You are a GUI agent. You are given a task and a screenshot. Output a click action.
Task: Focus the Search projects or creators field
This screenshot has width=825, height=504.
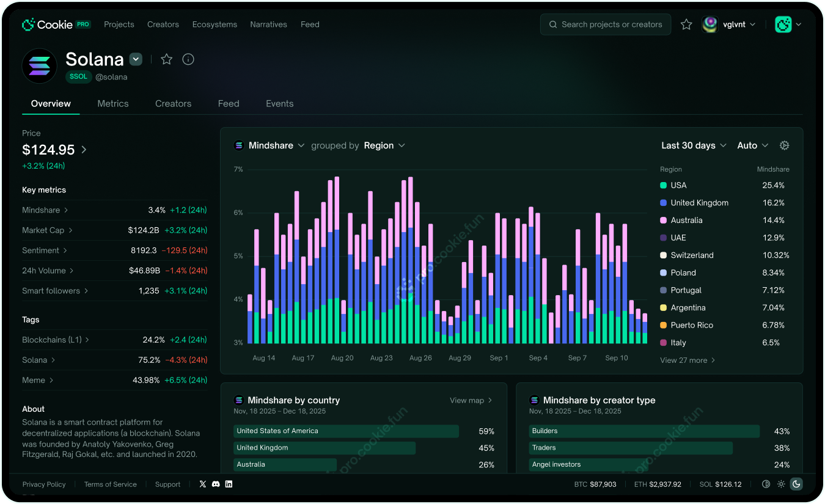606,24
